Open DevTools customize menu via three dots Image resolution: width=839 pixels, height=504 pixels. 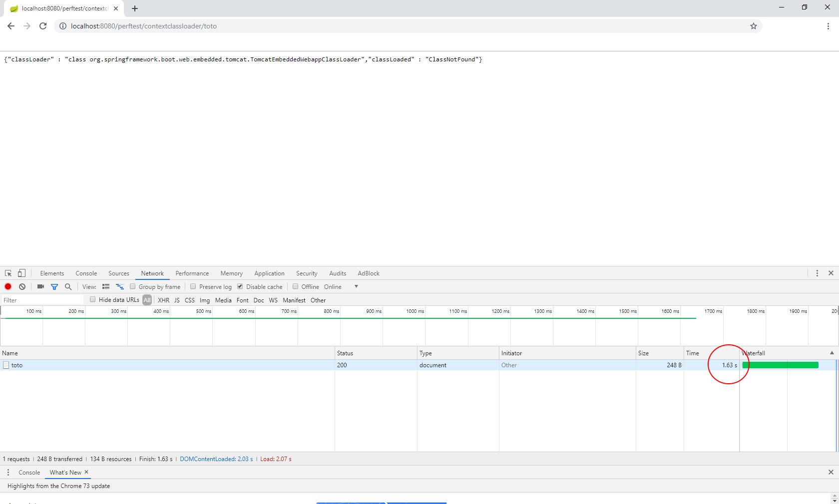point(817,273)
